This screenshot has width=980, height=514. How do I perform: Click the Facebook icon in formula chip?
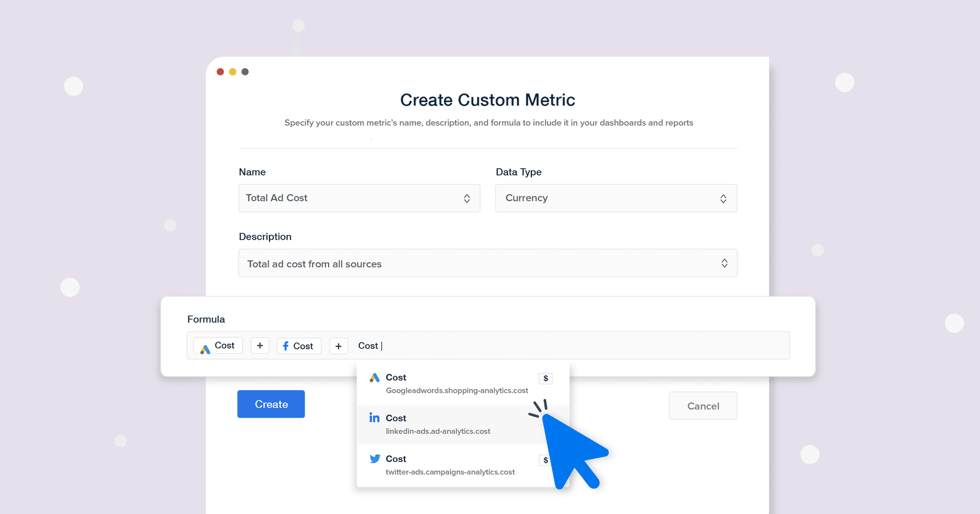285,346
